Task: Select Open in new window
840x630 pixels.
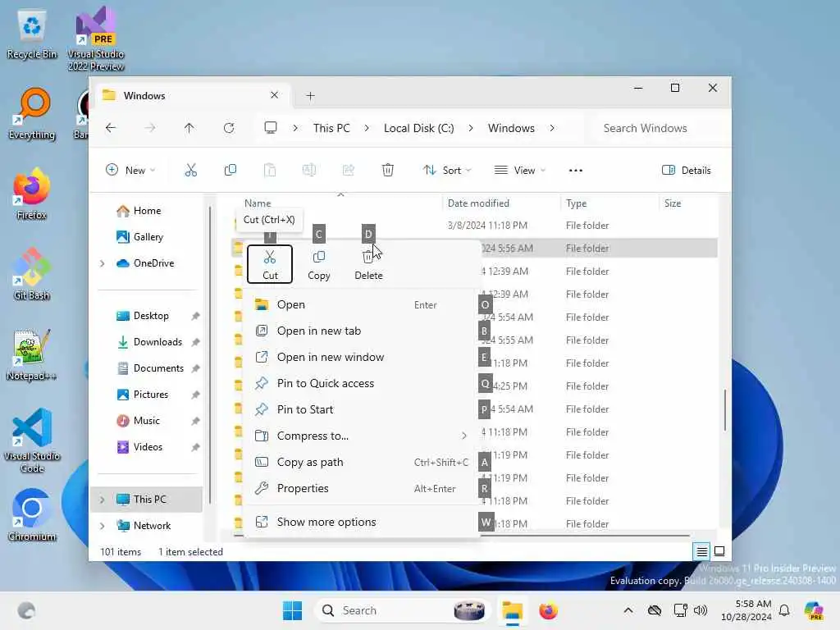Action: point(361,357)
